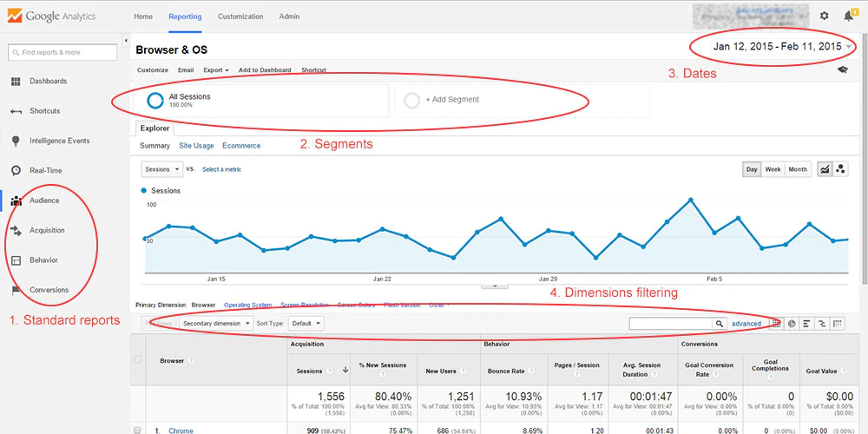Screen dimensions: 868x434
Task: Click Add to Dashboard
Action: [265, 70]
